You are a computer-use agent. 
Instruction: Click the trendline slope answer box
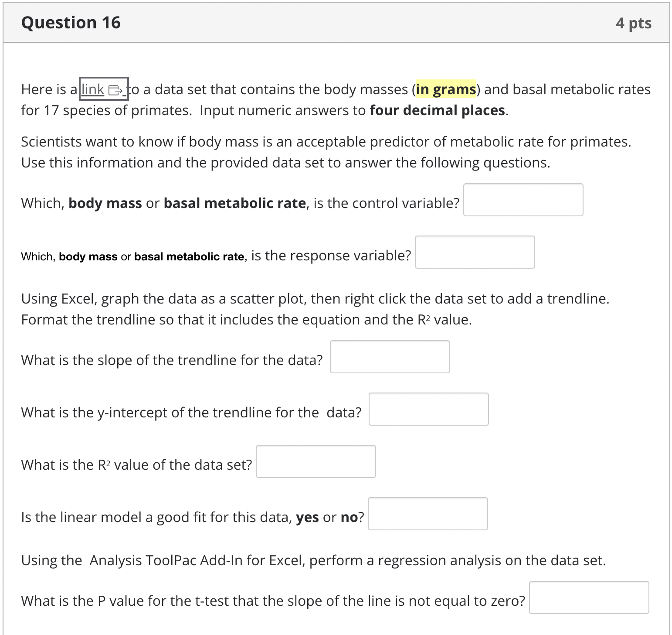coord(390,357)
